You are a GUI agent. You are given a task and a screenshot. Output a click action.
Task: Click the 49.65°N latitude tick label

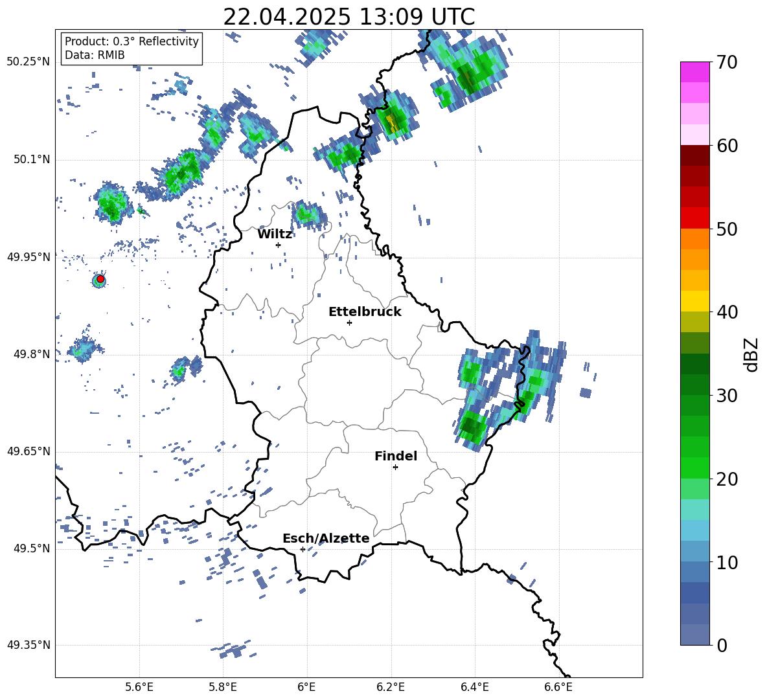pos(29,451)
